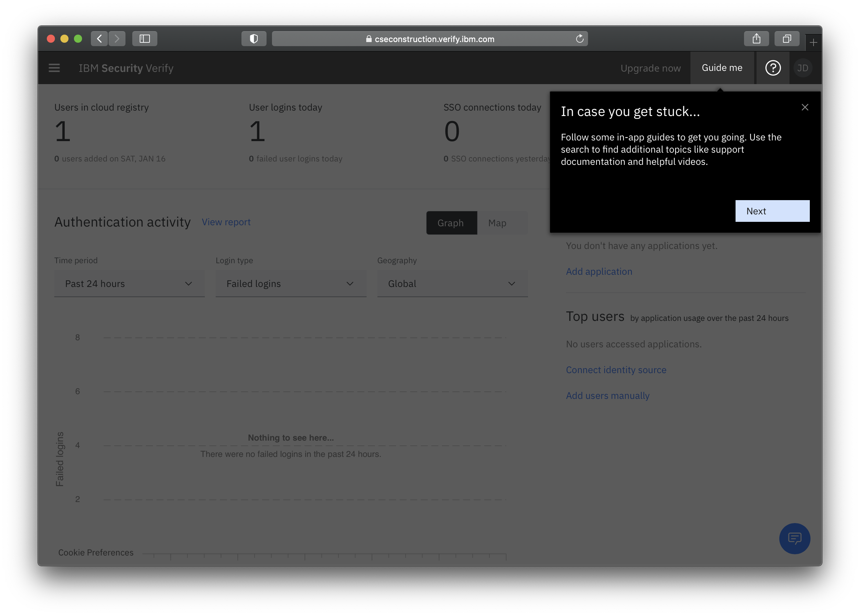Open the Login type dropdown
Image resolution: width=860 pixels, height=616 pixels.
[291, 284]
